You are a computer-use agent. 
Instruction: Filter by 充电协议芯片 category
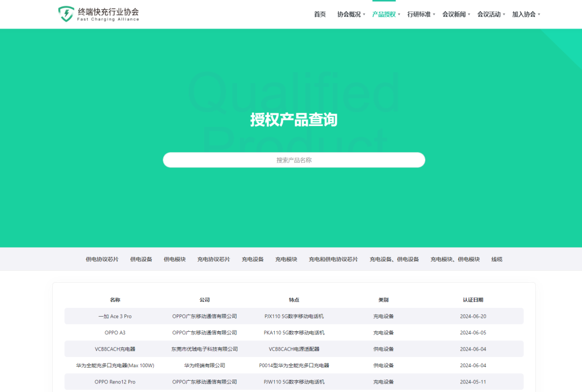pyautogui.click(x=213, y=259)
